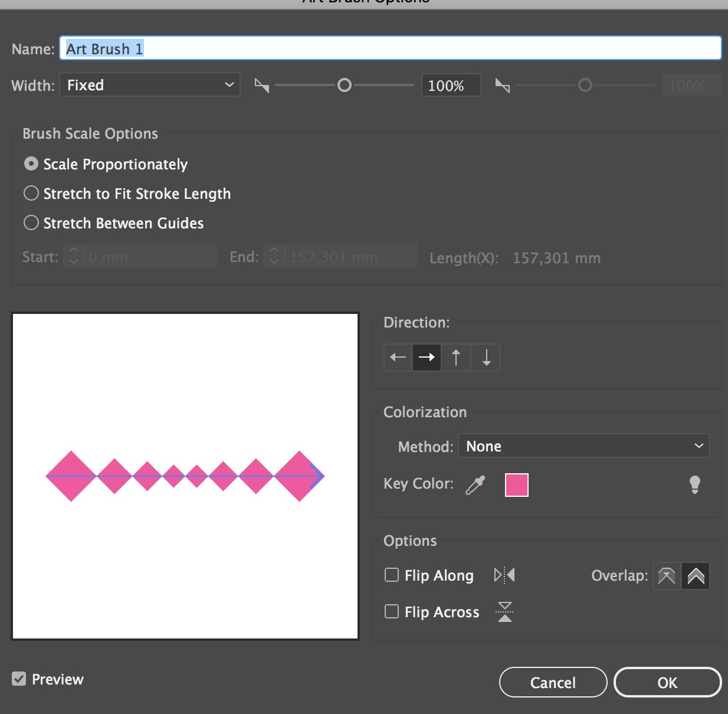Disable the Preview checkbox
The width and height of the screenshot is (728, 714).
pos(19,679)
